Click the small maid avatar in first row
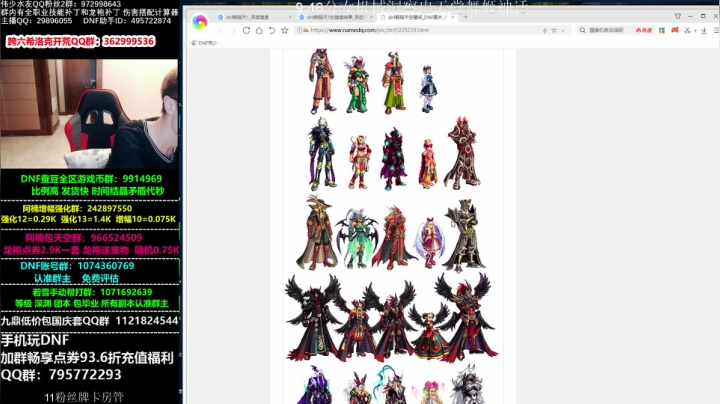The height and width of the screenshot is (404, 720). pyautogui.click(x=428, y=89)
